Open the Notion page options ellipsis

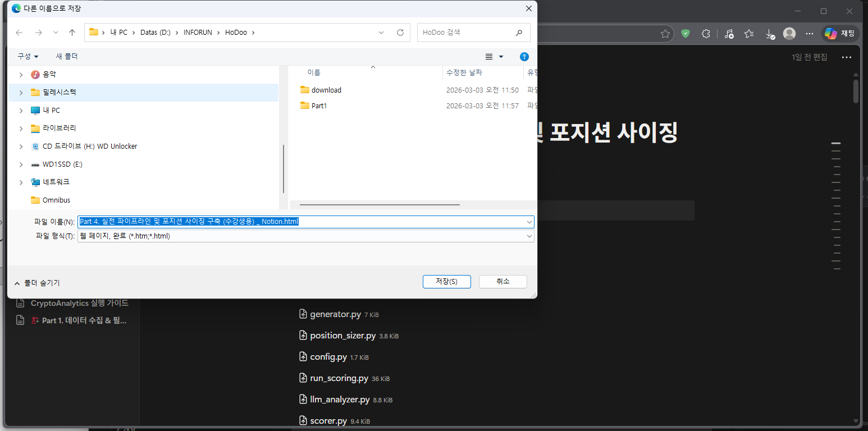pos(847,57)
